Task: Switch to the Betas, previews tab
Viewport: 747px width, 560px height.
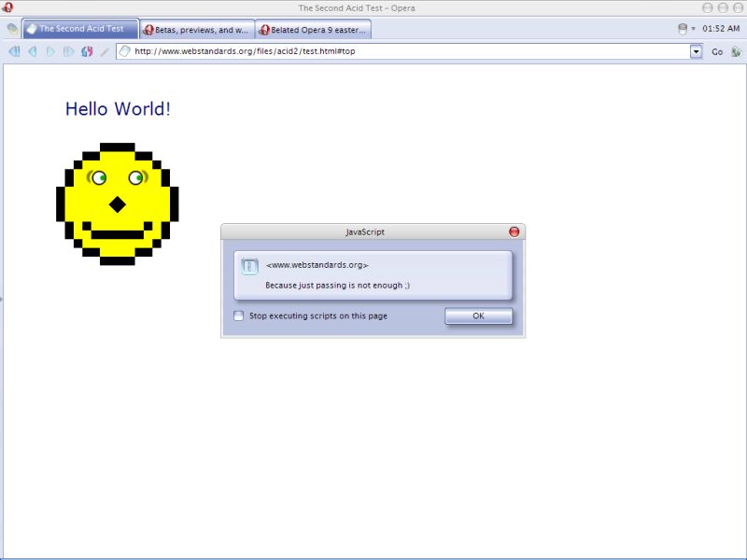Action: 197,30
